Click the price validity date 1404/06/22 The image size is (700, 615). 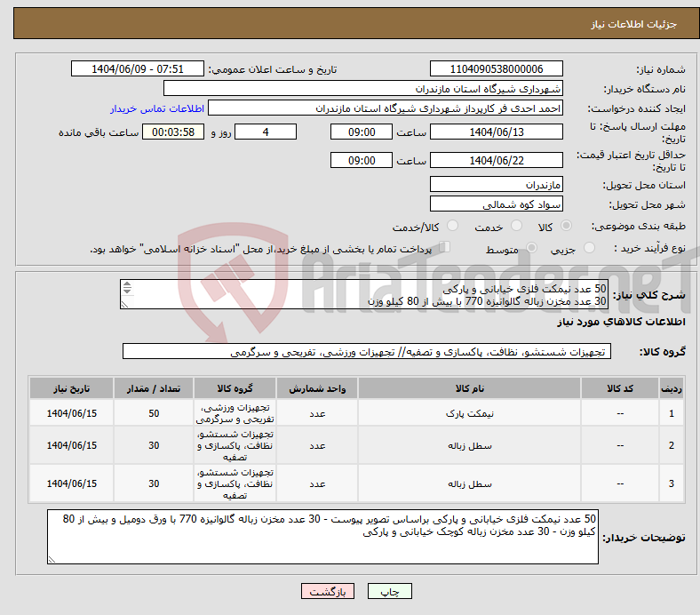496,160
